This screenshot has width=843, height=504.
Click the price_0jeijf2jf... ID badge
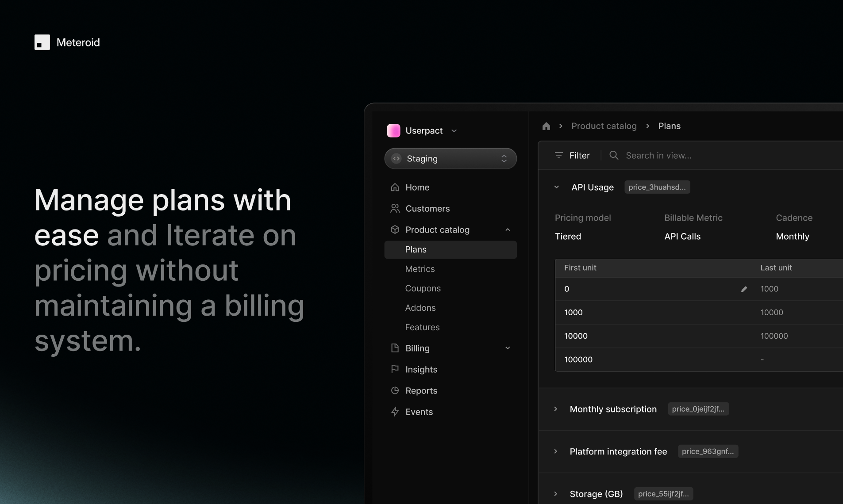(x=698, y=409)
